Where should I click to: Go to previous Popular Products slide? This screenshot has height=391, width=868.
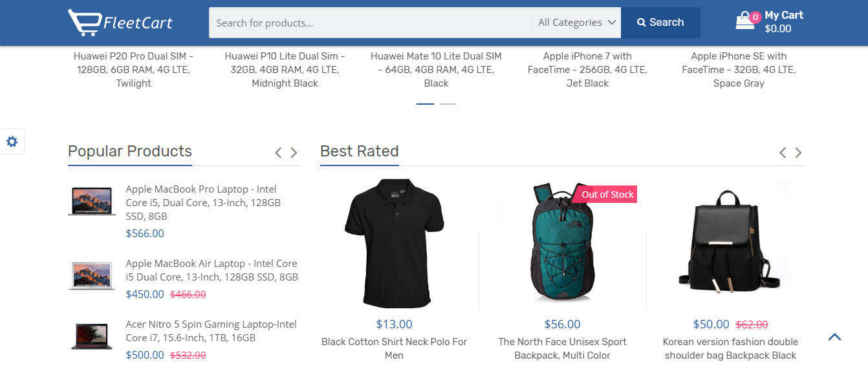coord(278,153)
